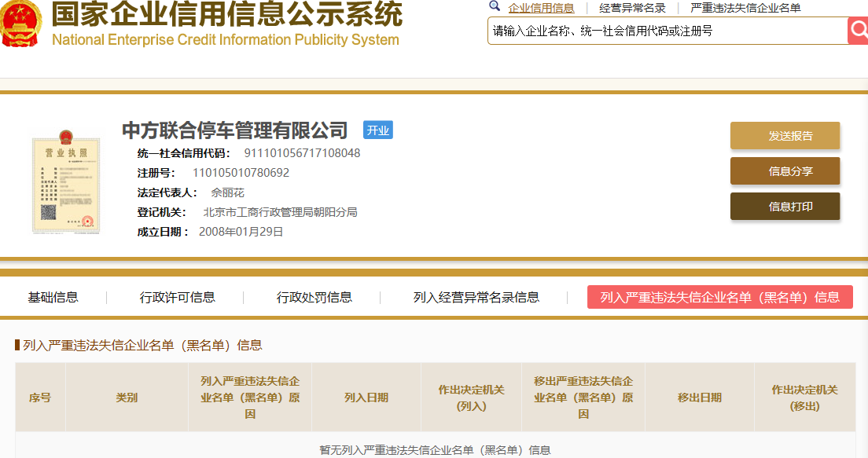The image size is (868, 458).
Task: Click the blacklist section heading above the table
Action: (142, 345)
